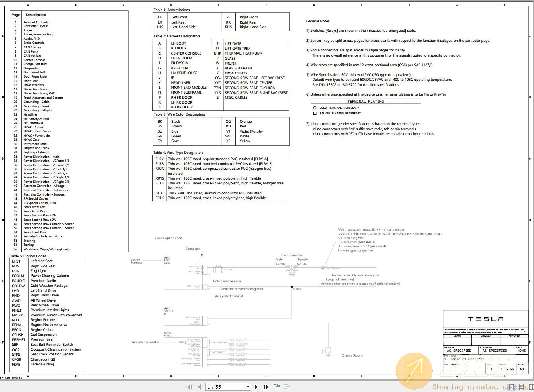Click 'Driver Assistance, RHD' entry
The image size is (534, 392).
(39, 94)
